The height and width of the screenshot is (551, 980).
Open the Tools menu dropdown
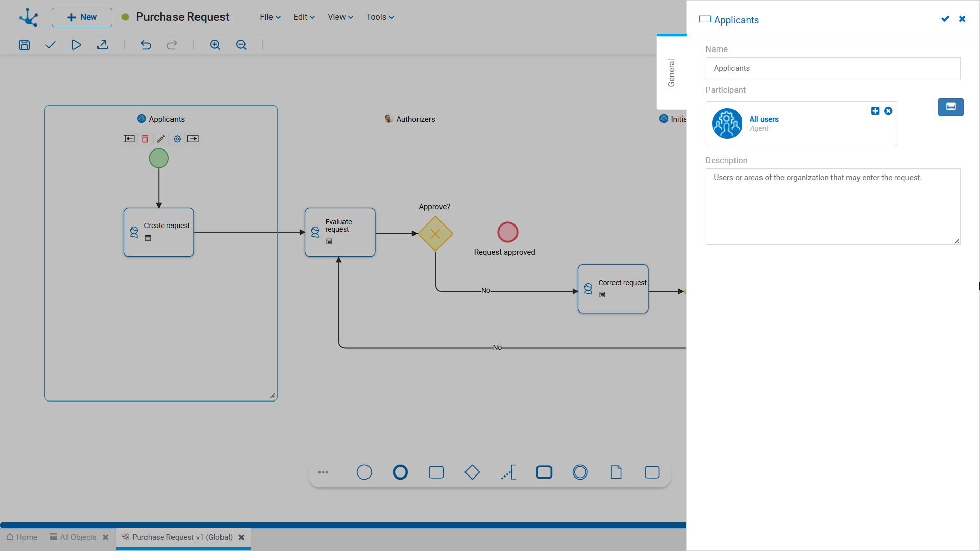[x=380, y=17]
